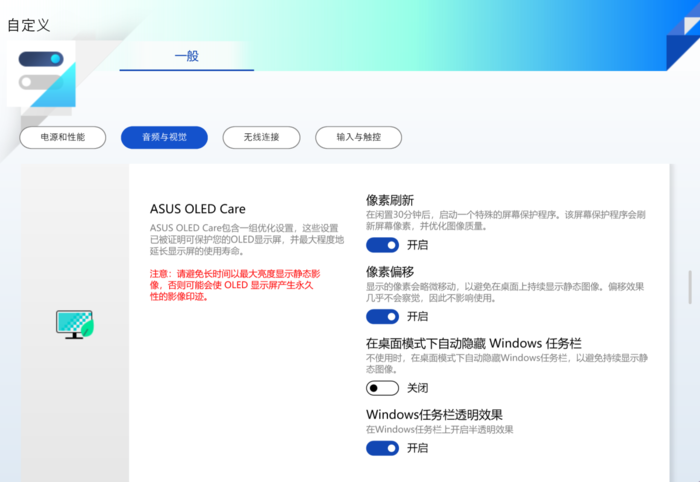Turn off the 像素偏移 switch

click(x=383, y=316)
